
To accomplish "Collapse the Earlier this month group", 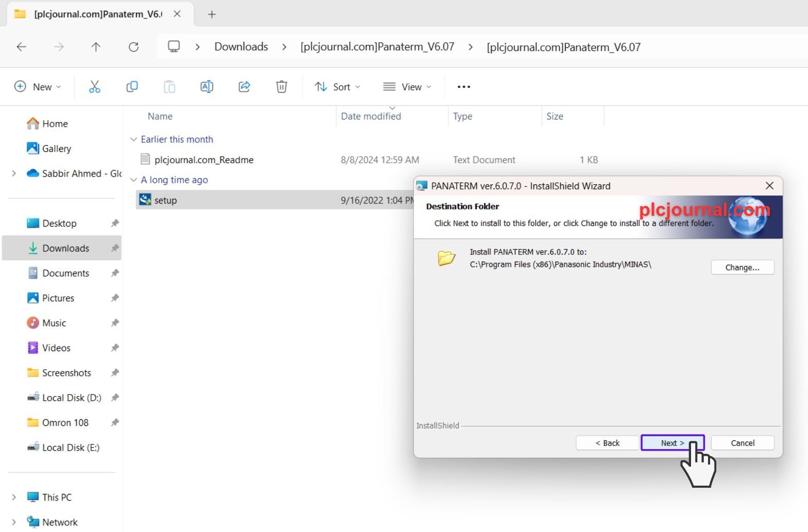I will (x=133, y=139).
